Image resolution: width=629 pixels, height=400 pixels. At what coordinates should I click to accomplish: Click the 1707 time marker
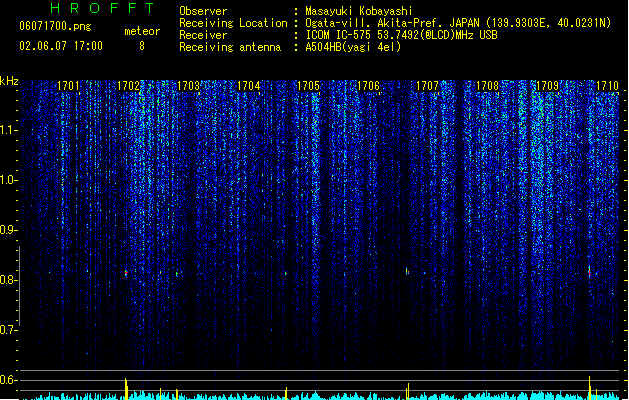click(x=428, y=86)
